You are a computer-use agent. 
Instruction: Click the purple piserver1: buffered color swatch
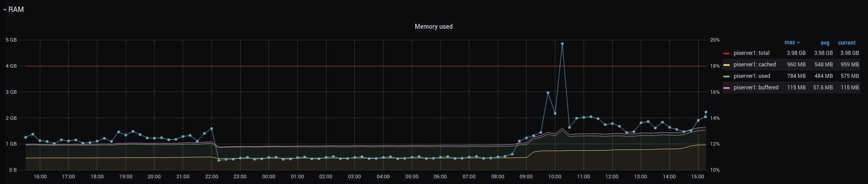pos(726,88)
